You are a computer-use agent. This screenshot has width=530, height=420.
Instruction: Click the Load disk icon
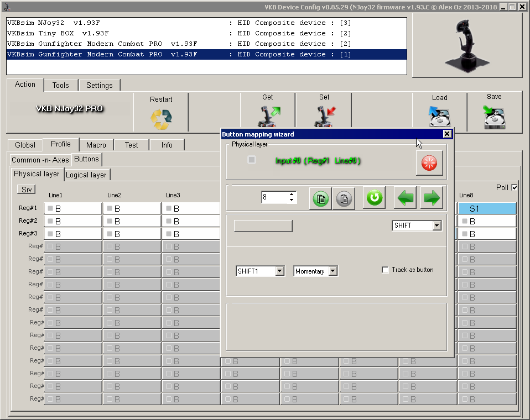pos(439,116)
